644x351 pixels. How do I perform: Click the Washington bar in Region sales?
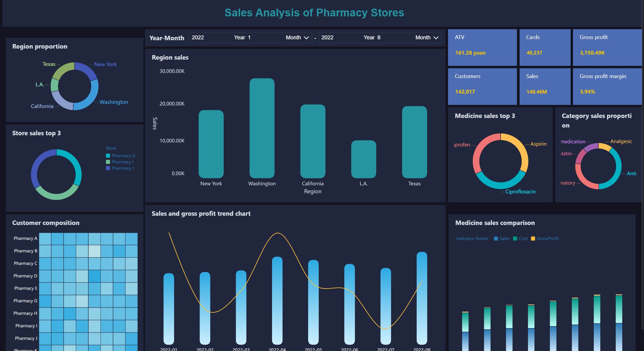tap(262, 128)
